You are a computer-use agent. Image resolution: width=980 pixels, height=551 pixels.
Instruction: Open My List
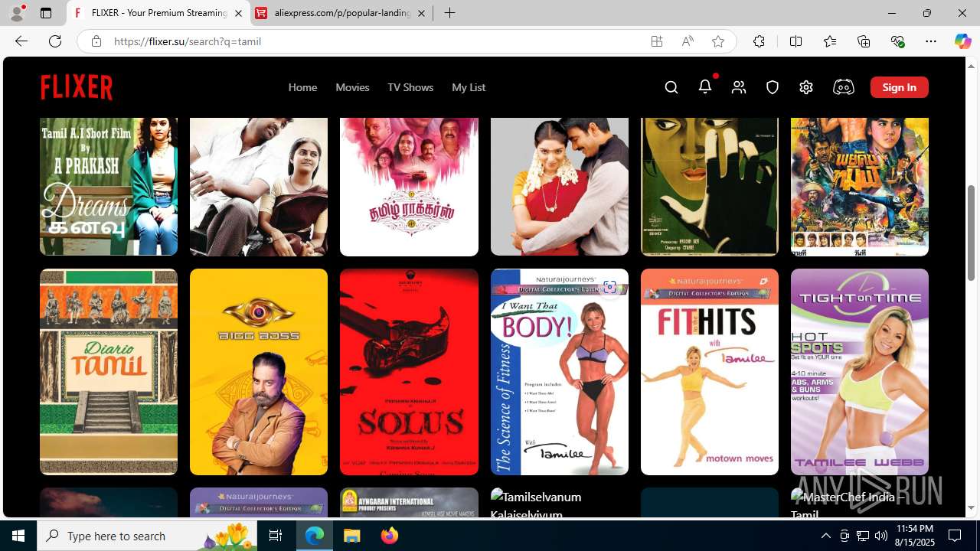click(x=469, y=87)
